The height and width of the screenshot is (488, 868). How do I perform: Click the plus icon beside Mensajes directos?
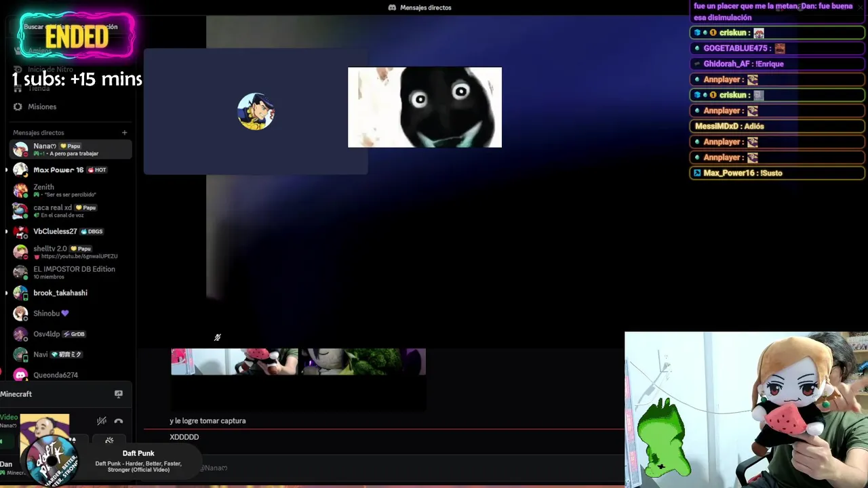pos(124,133)
